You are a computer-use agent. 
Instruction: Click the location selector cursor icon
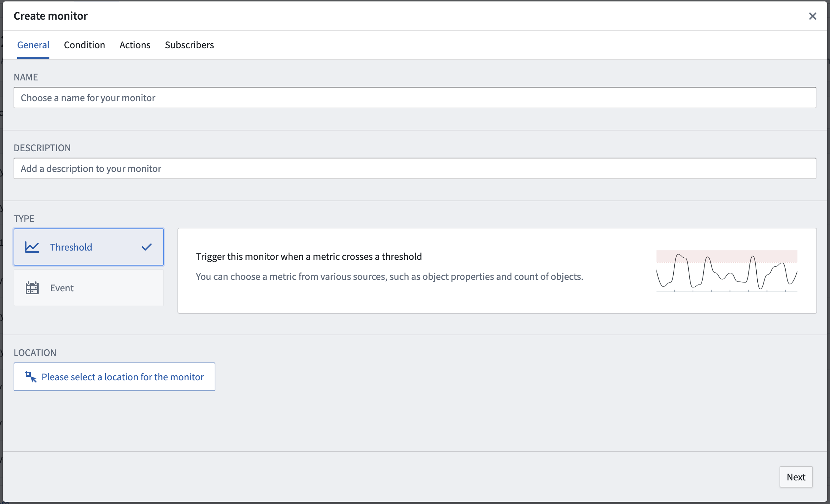(x=31, y=377)
